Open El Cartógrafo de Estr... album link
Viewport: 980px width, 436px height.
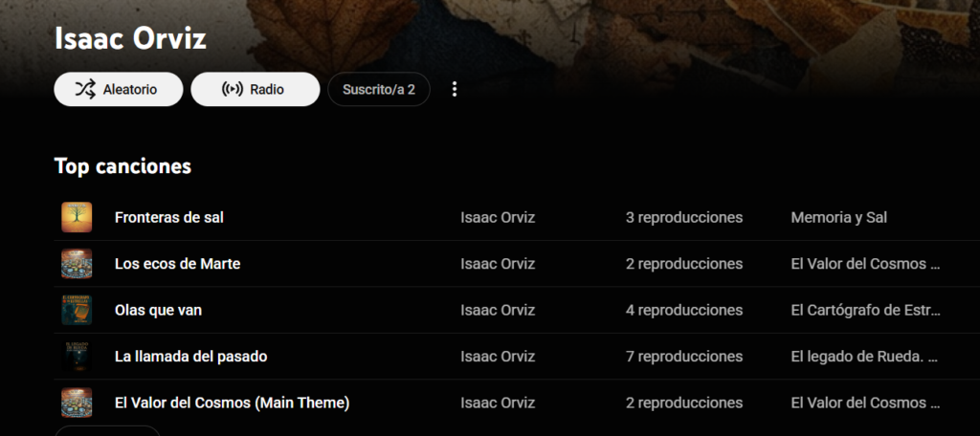865,310
